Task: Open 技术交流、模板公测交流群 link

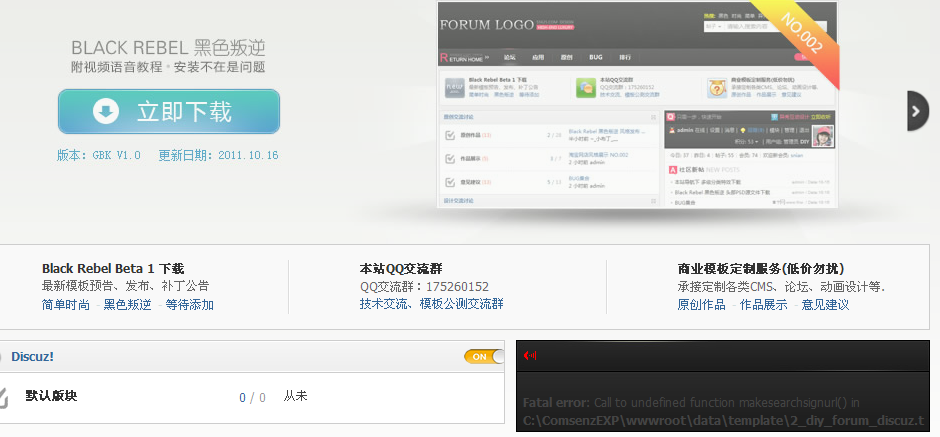Action: pos(432,304)
